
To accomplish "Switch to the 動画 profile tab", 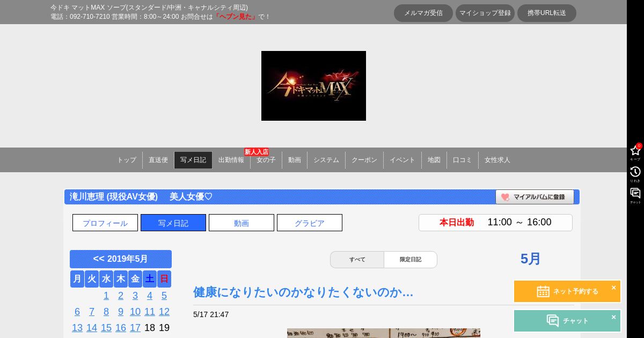I will pos(241,223).
